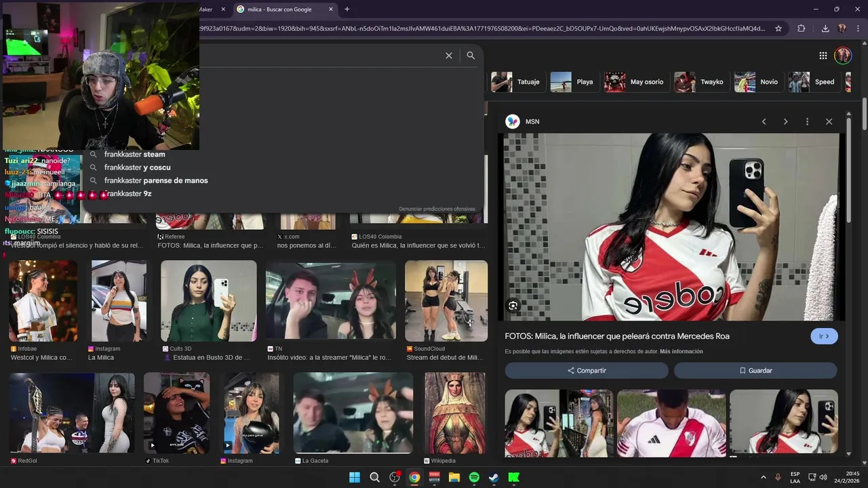Open Windows Start menu
The height and width of the screenshot is (488, 868).
coord(355,477)
